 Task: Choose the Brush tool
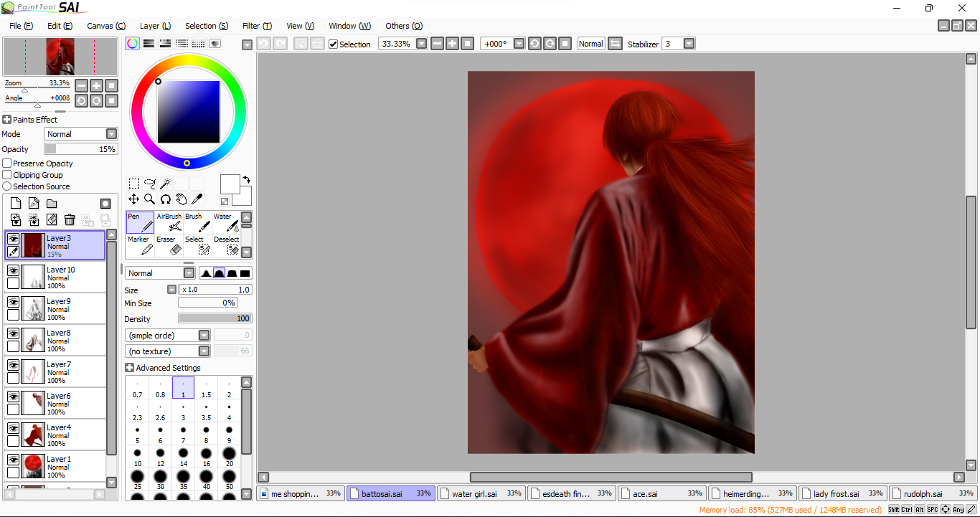pyautogui.click(x=197, y=222)
